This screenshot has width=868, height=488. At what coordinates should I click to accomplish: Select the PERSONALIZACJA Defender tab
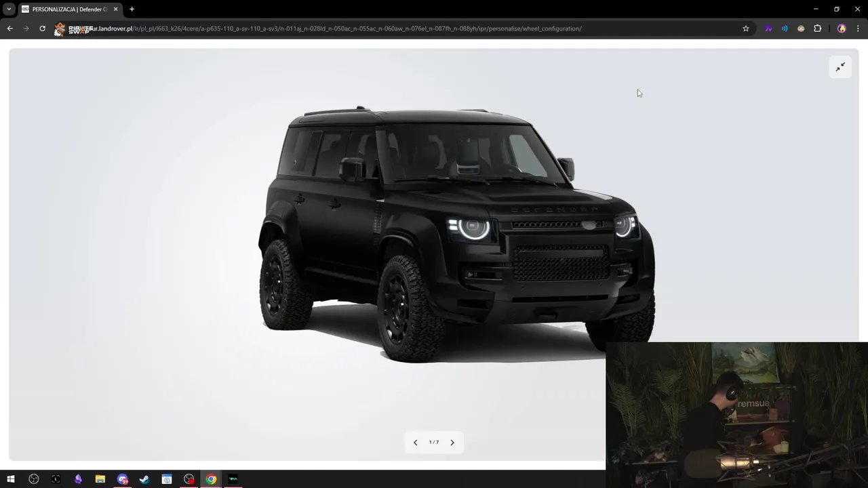[x=70, y=9]
